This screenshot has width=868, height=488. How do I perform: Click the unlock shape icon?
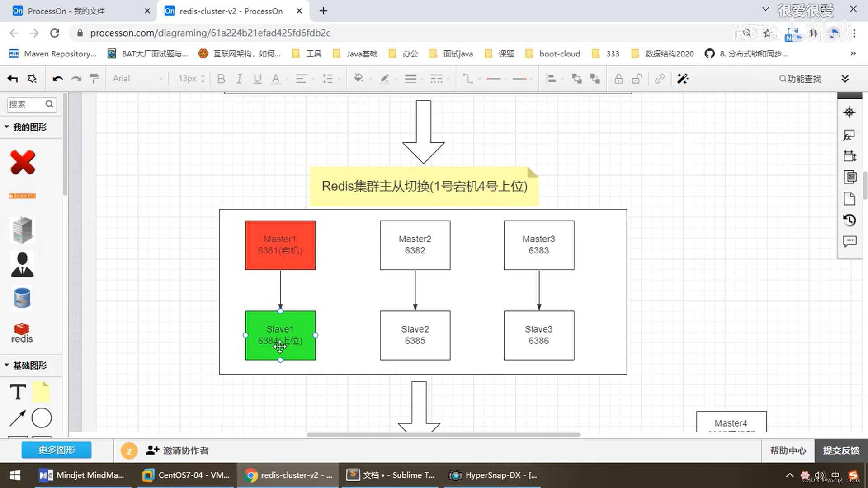pyautogui.click(x=637, y=78)
